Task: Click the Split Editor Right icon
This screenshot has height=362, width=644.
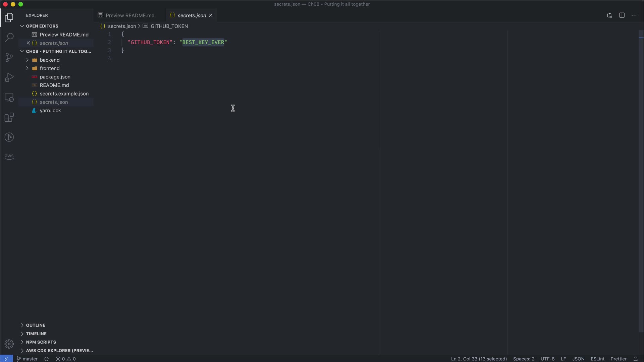Action: [x=622, y=15]
